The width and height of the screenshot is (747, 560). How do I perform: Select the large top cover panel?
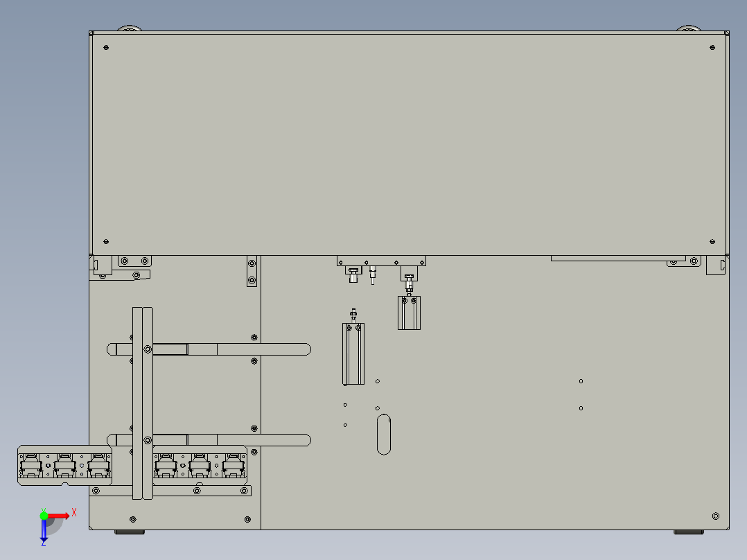tap(410, 144)
